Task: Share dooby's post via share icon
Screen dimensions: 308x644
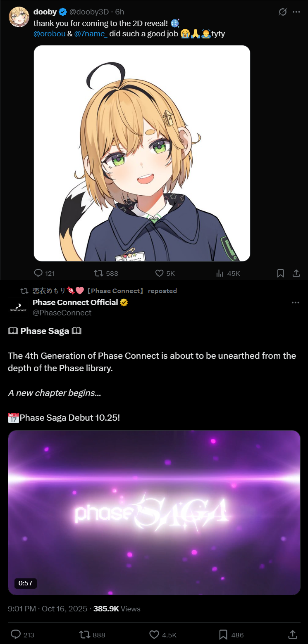Action: click(x=296, y=273)
